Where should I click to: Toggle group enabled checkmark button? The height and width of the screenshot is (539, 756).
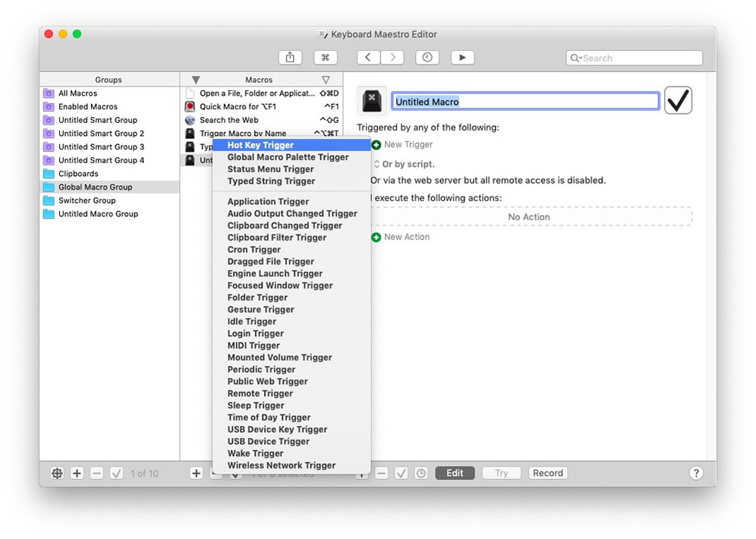(116, 474)
